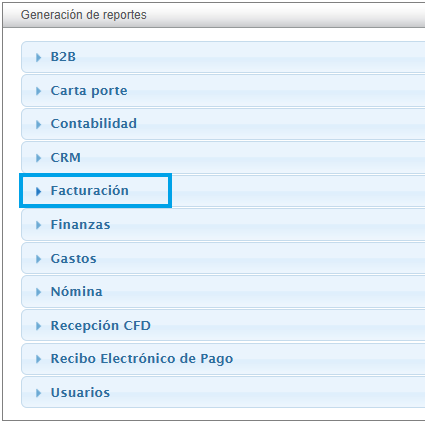Click the Generación de reportes header

[x=84, y=15]
